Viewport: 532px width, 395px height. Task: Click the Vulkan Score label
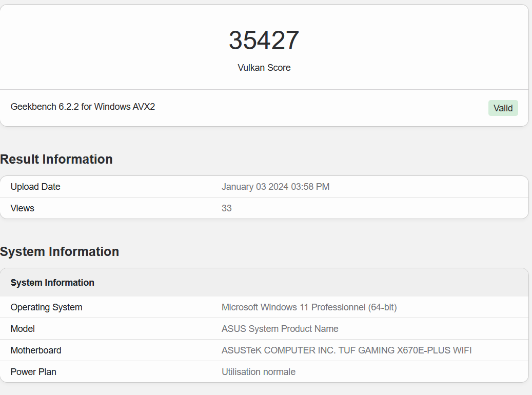264,68
